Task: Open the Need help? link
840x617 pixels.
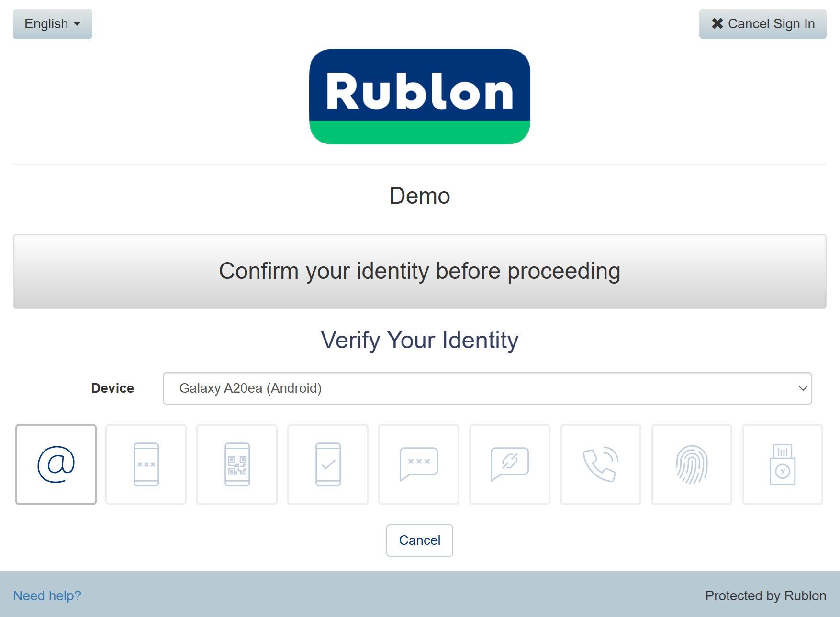Action: click(x=47, y=595)
